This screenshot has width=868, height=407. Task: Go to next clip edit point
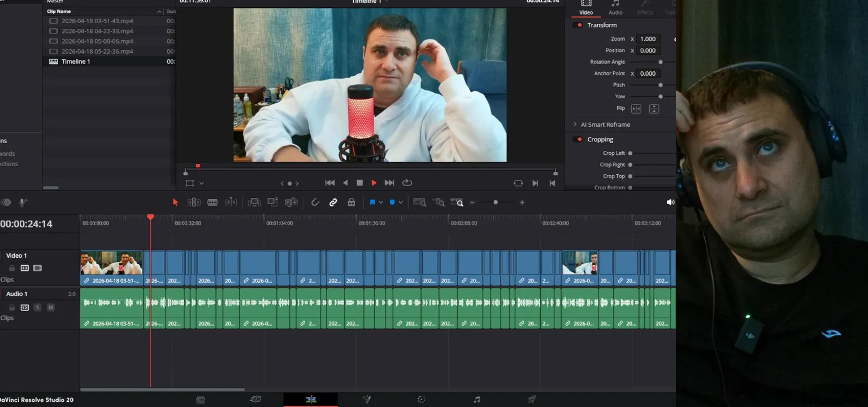click(535, 183)
